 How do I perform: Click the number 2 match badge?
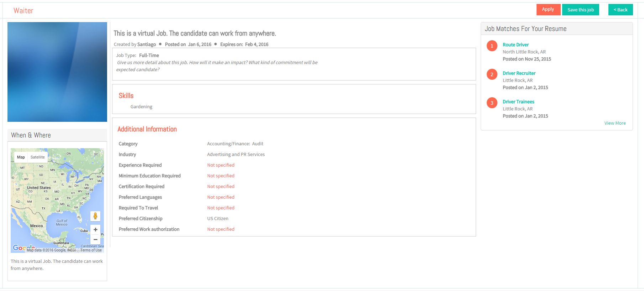click(x=492, y=74)
